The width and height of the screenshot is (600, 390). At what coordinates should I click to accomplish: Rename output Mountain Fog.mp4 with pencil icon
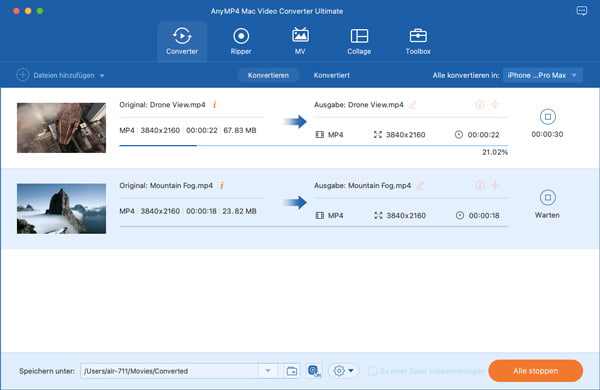pos(420,185)
